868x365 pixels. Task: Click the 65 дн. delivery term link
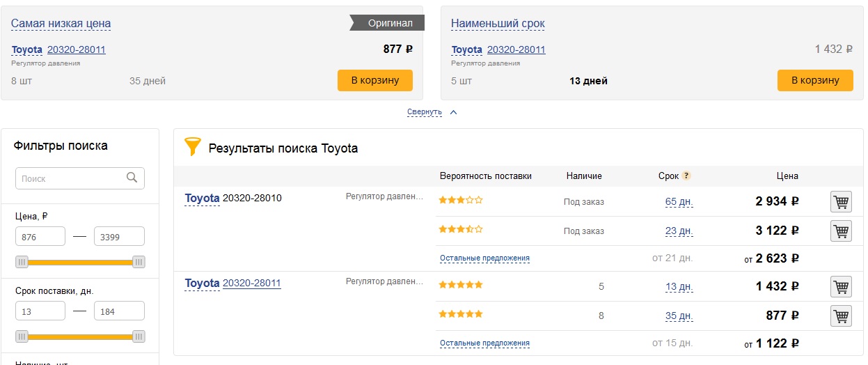click(x=679, y=202)
